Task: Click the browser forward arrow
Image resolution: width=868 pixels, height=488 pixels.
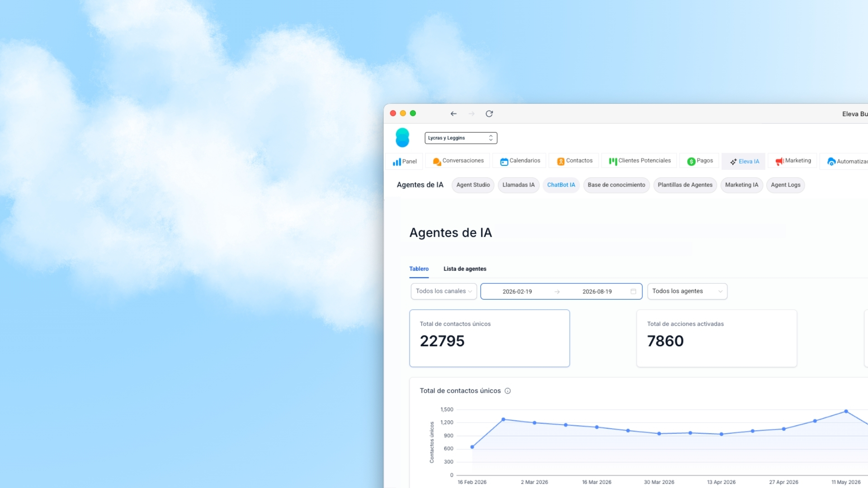Action: point(472,114)
